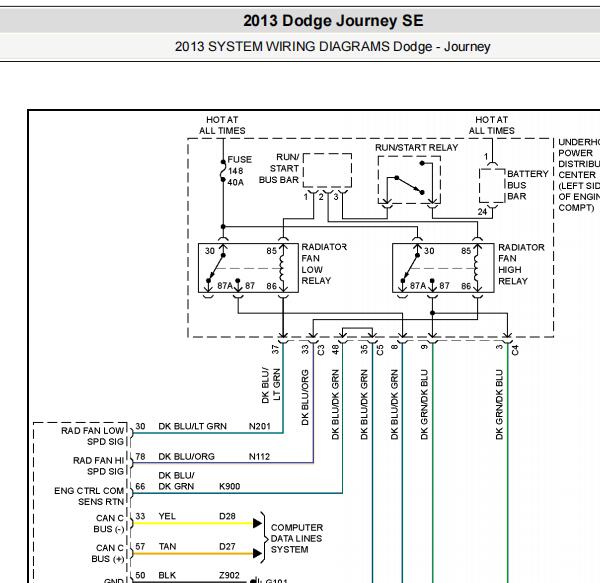The image size is (600, 583).
Task: Select circuit code "D28"
Action: (227, 516)
